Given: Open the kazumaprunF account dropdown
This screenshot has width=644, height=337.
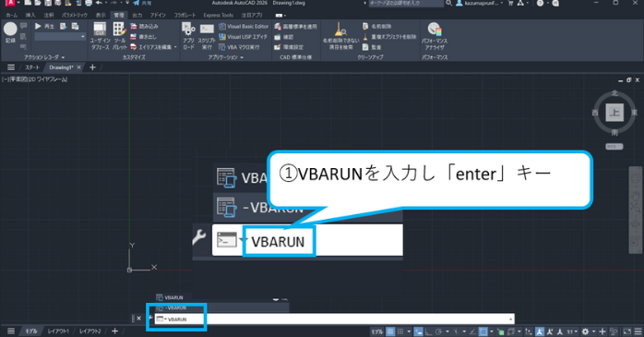Looking at the screenshot, I should [480, 3].
